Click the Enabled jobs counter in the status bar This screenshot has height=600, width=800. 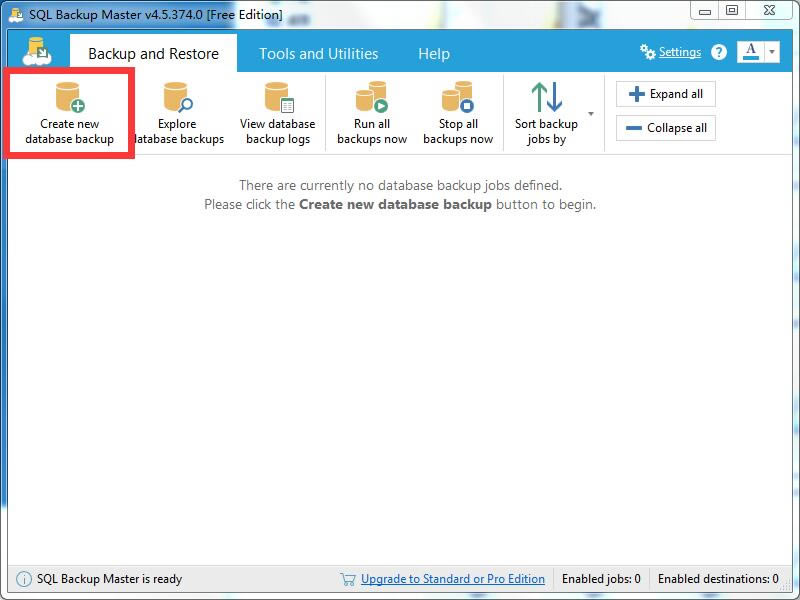[x=602, y=579]
